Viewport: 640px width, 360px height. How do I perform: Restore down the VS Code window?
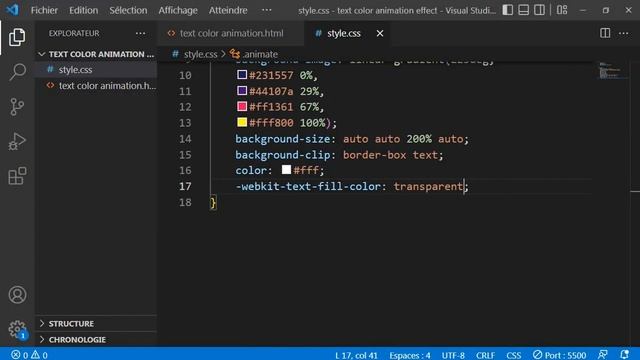pyautogui.click(x=606, y=10)
